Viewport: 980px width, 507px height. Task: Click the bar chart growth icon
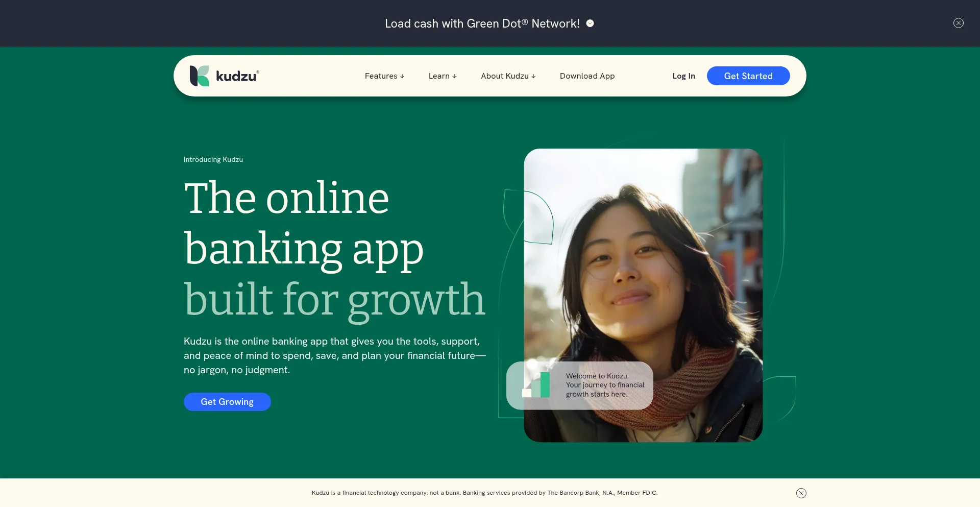click(x=536, y=385)
